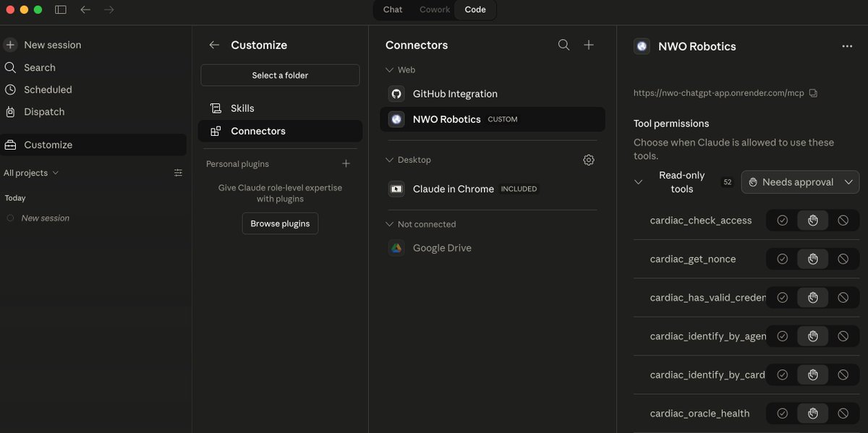Block cardiac_has_valid_creden tool
This screenshot has height=433, width=868.
pos(843,297)
